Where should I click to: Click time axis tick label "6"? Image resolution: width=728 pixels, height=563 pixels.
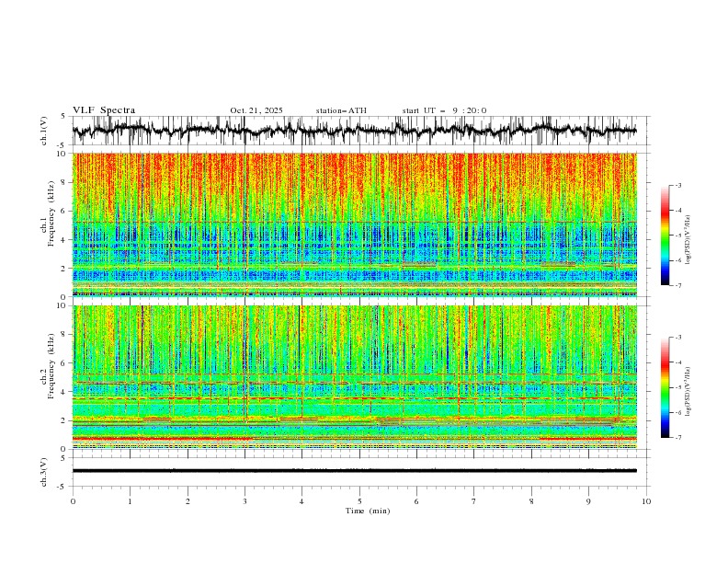tap(416, 501)
